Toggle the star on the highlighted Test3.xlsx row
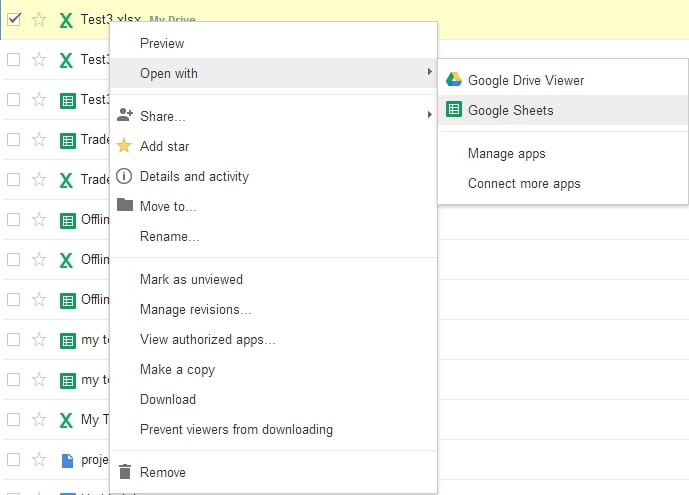The width and height of the screenshot is (689, 495). (39, 19)
